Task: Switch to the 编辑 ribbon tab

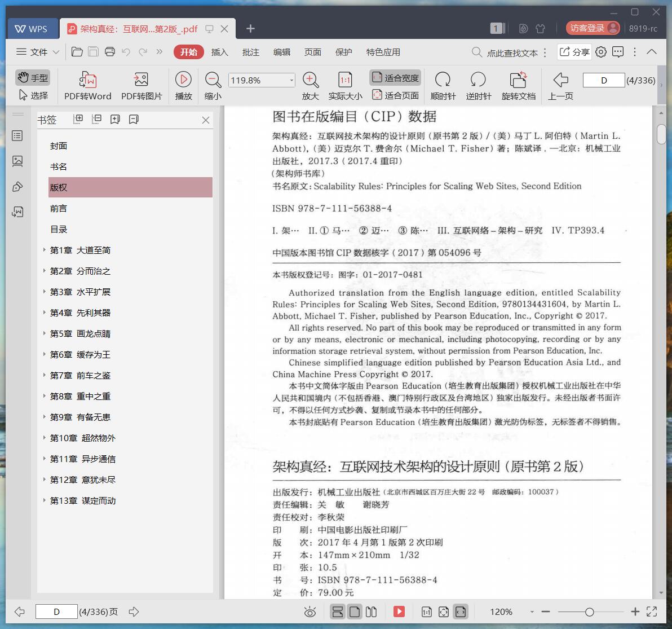Action: (281, 52)
